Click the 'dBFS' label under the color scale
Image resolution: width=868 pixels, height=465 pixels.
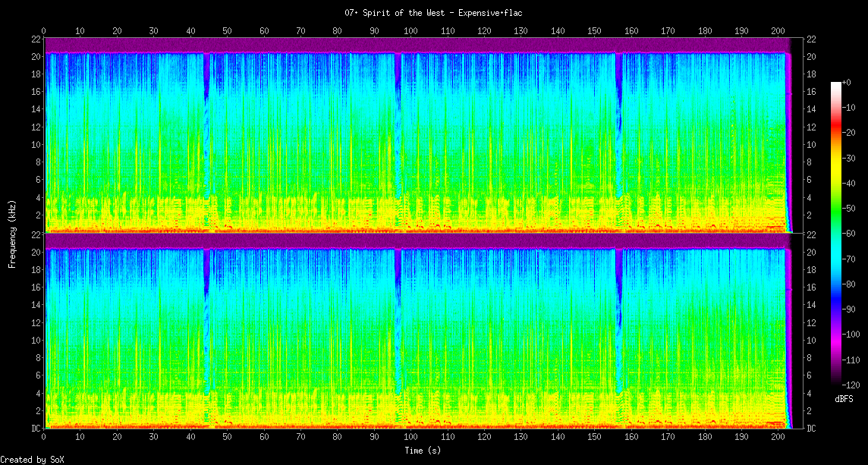pos(845,398)
